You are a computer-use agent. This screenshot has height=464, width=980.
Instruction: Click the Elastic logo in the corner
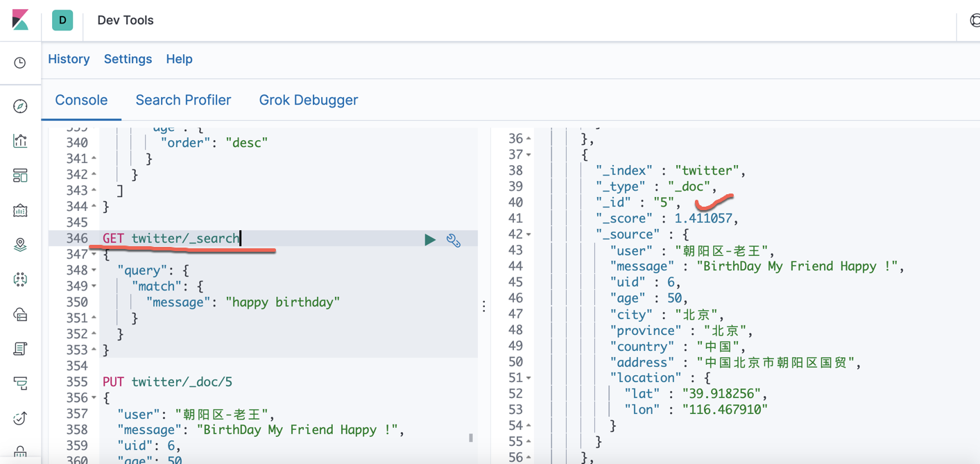click(x=20, y=20)
